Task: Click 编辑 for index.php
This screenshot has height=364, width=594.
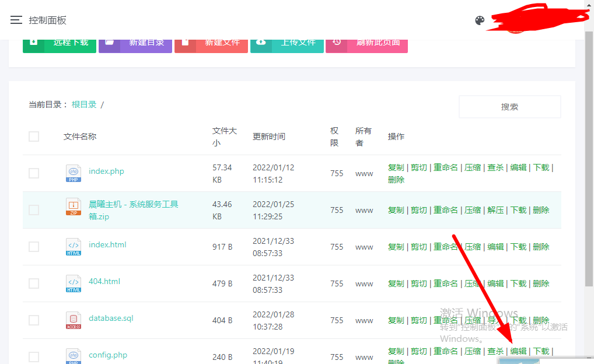Action: (518, 167)
